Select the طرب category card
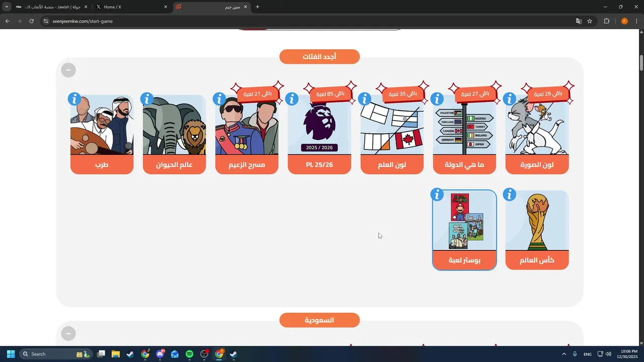The width and height of the screenshot is (644, 362). click(102, 135)
